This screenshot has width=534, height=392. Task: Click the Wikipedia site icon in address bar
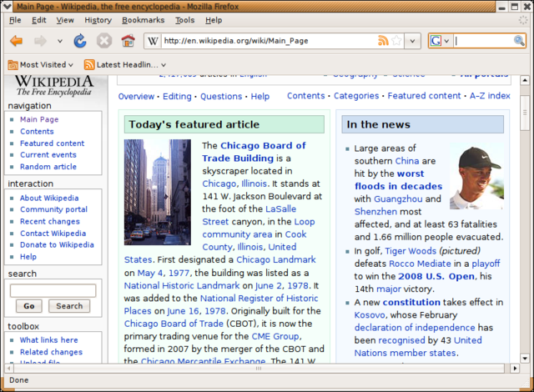[x=154, y=41]
